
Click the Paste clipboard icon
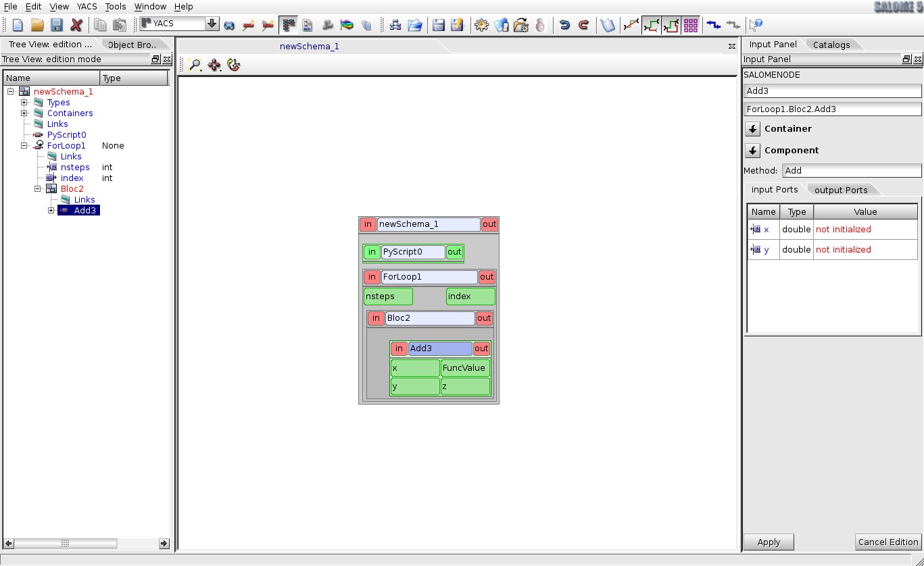[120, 25]
